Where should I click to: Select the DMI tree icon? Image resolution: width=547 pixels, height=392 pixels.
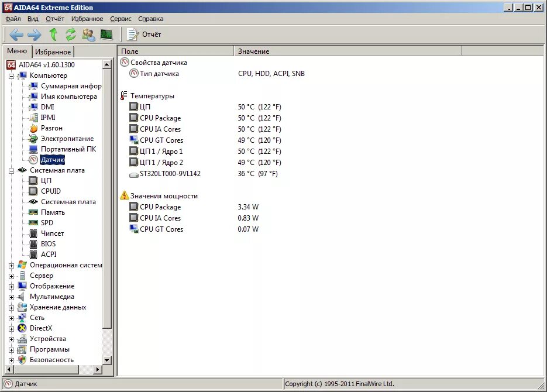pyautogui.click(x=33, y=106)
